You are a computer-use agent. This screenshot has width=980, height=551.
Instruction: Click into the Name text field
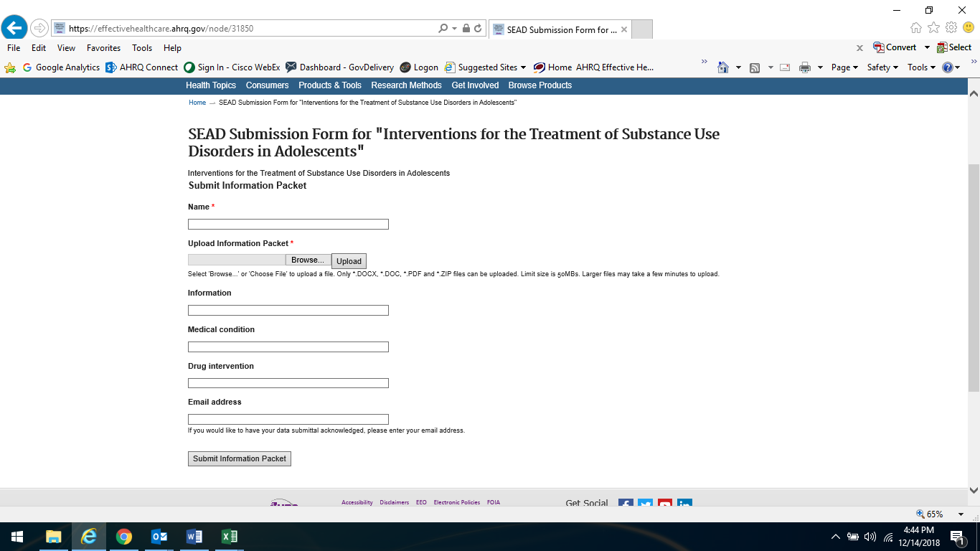click(x=288, y=225)
